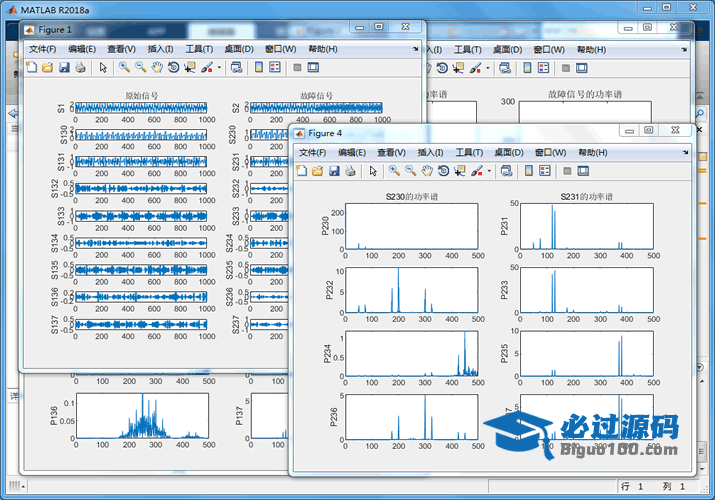715x500 pixels.
Task: Click Link Plot icon in background figure toolbar
Action: [x=505, y=68]
